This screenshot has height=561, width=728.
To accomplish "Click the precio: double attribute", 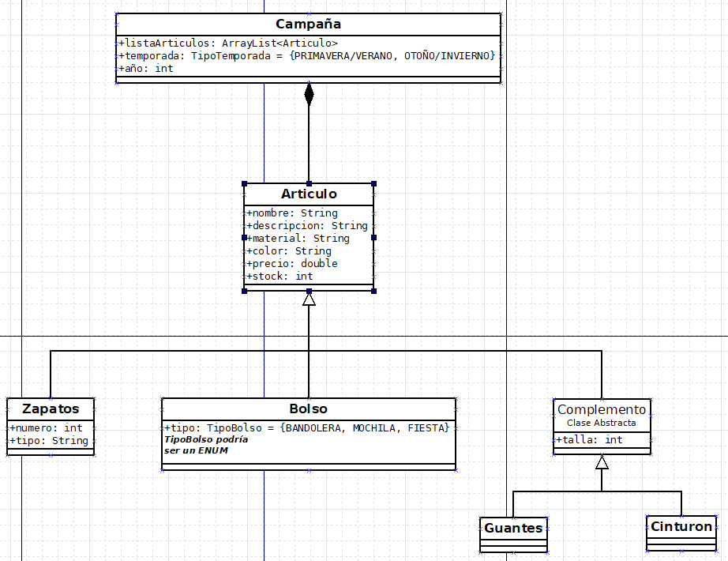I will point(292,264).
